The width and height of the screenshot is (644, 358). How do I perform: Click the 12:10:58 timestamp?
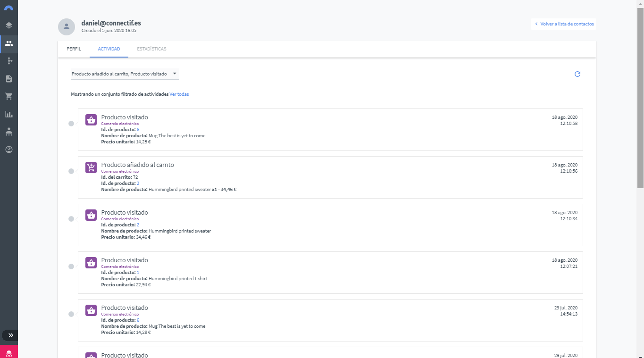click(x=569, y=124)
